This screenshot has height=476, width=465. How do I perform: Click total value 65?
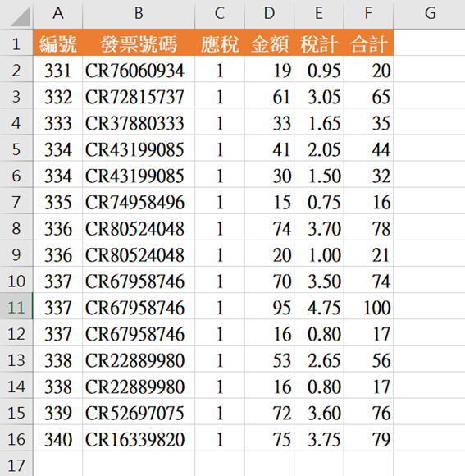pyautogui.click(x=368, y=95)
